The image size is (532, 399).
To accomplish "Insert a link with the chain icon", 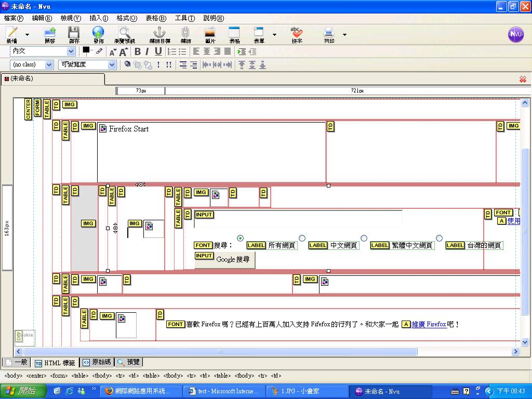I will (x=185, y=35).
